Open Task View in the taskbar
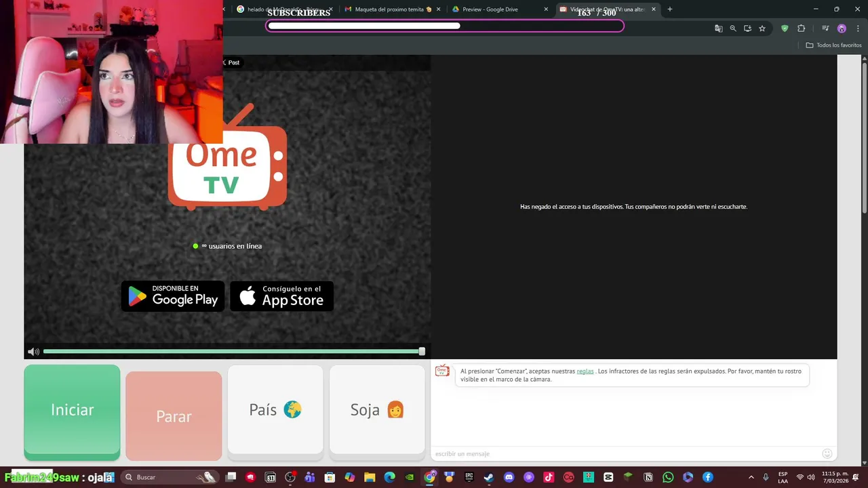The image size is (868, 488). [231, 477]
